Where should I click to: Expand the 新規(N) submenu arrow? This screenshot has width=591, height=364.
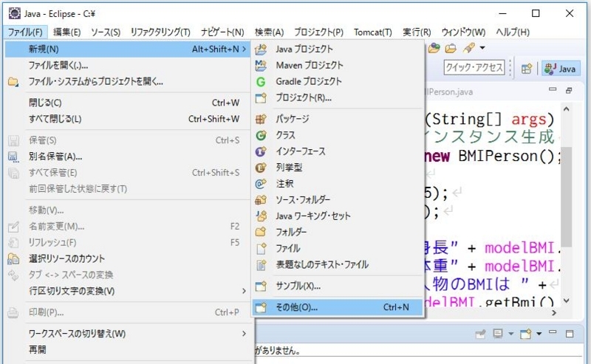[x=244, y=49]
